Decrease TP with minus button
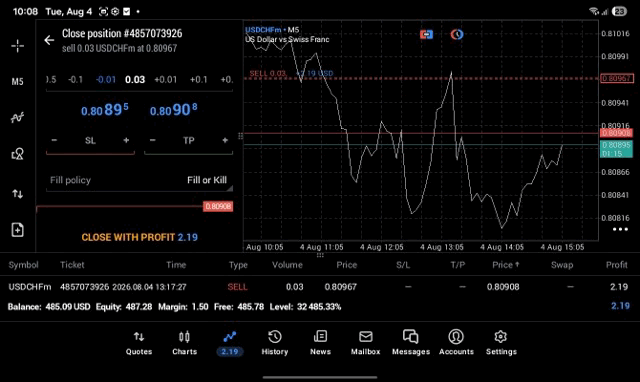 [153, 140]
